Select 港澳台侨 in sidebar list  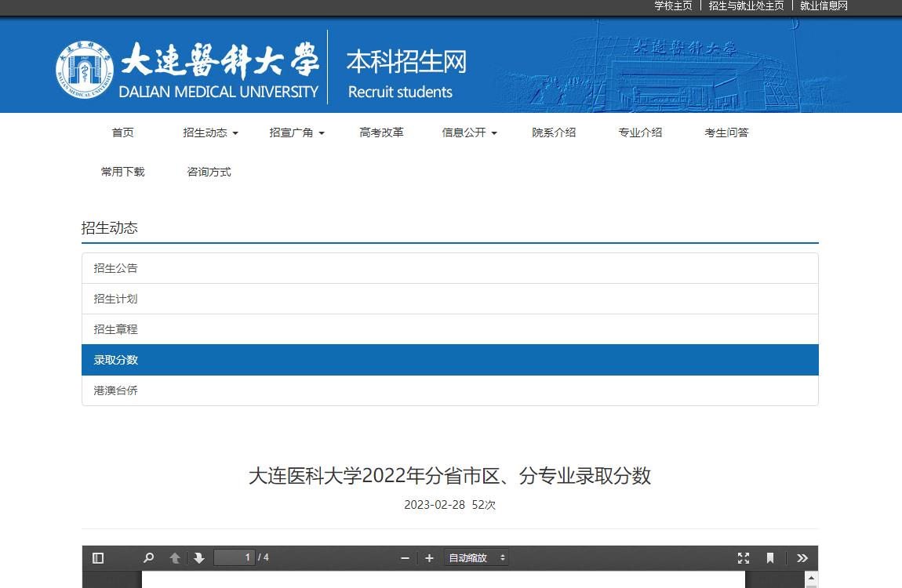pyautogui.click(x=450, y=391)
